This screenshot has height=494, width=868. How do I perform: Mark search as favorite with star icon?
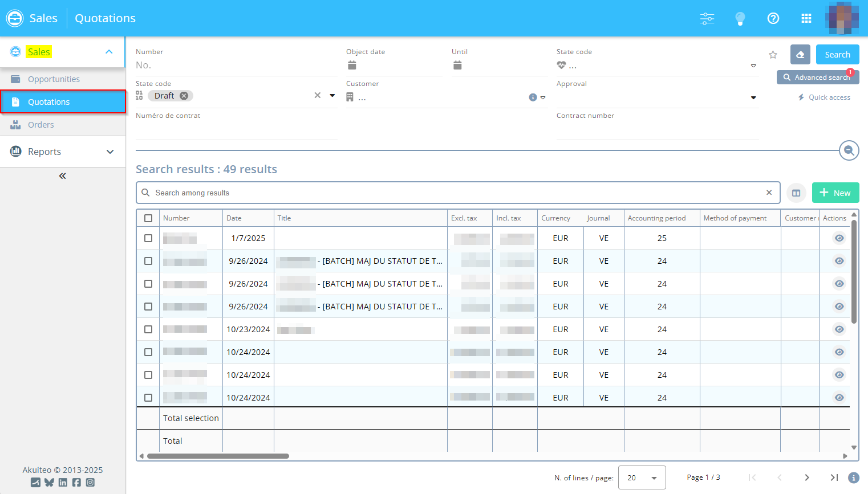pos(773,55)
